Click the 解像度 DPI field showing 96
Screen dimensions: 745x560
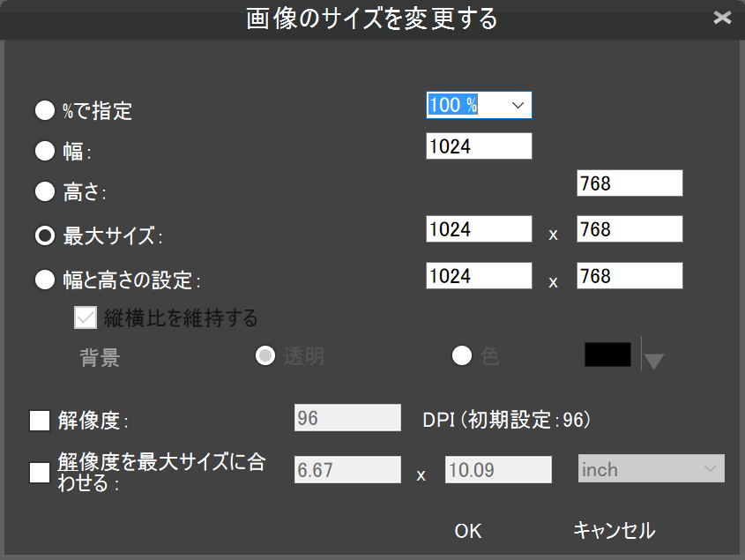coord(347,418)
